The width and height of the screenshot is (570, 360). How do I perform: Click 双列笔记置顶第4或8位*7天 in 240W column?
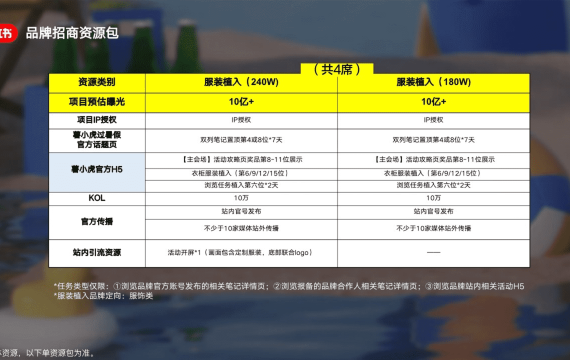click(241, 140)
